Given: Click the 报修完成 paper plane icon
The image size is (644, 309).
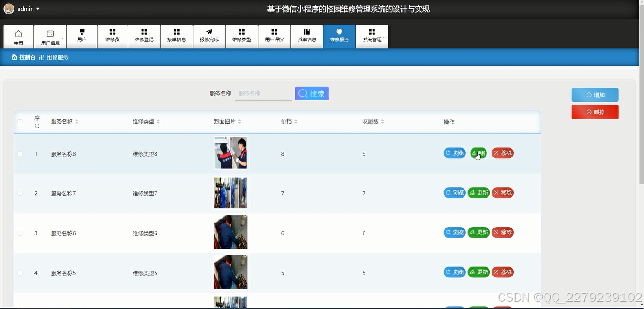Looking at the screenshot, I should (x=208, y=33).
